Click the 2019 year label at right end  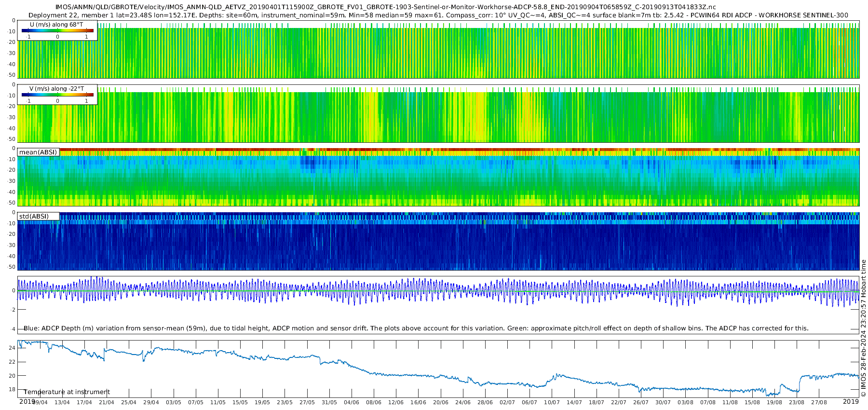point(851,401)
